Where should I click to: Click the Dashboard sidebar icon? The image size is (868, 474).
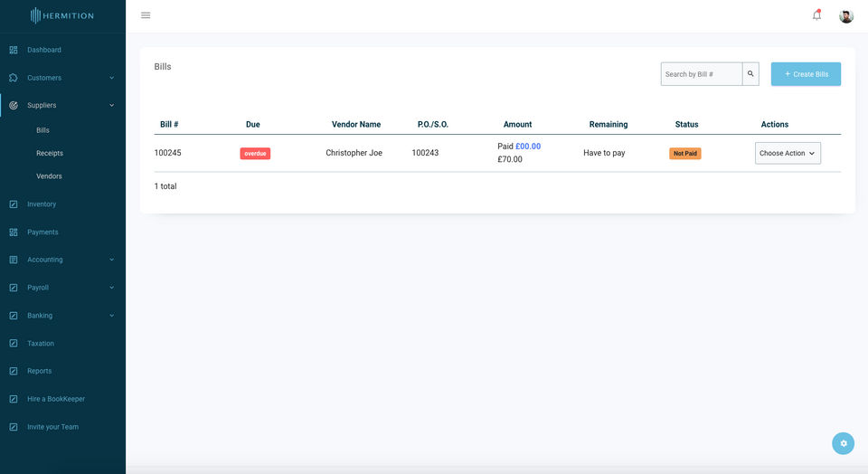pyautogui.click(x=14, y=50)
